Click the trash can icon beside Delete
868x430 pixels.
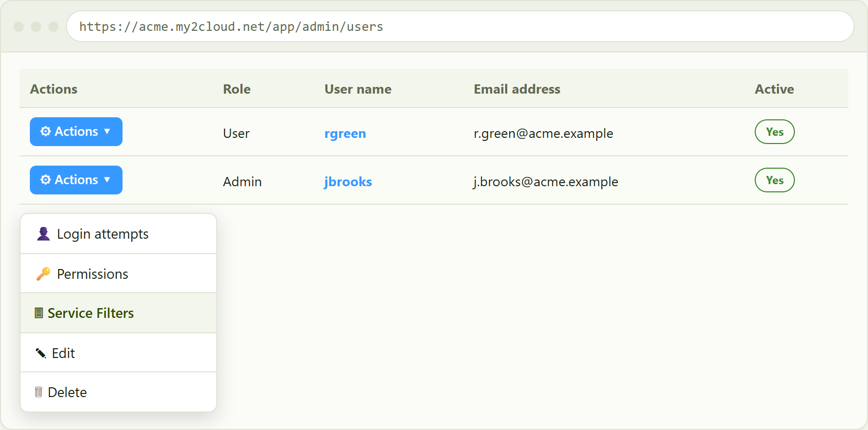[x=39, y=392]
